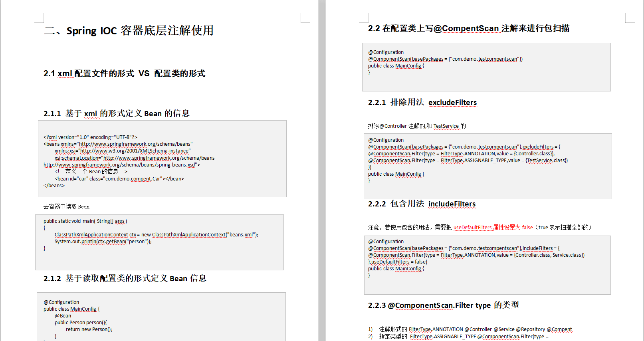Click '@Configuration' in the 2.1.2 code box
The image size is (644, 341).
(61, 302)
